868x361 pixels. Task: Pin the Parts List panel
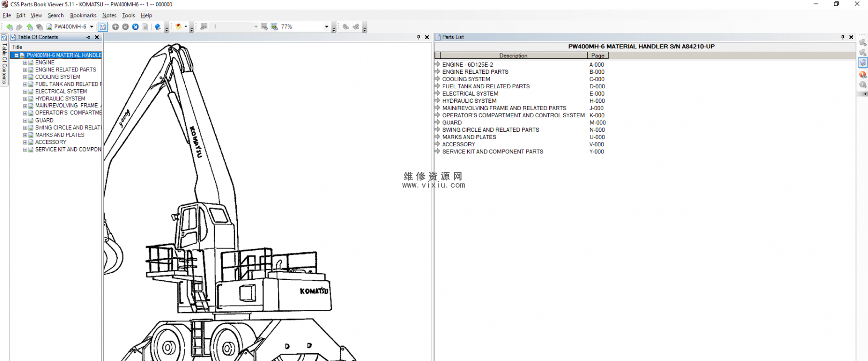point(842,37)
